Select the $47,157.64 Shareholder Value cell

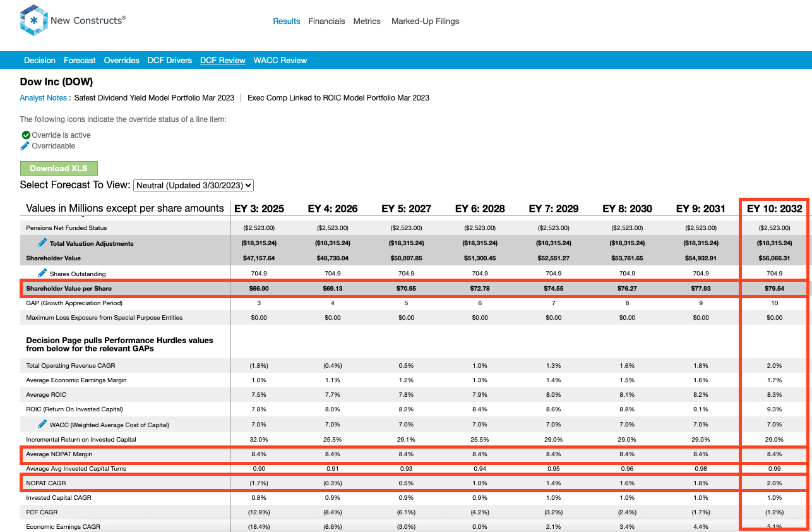pyautogui.click(x=259, y=258)
